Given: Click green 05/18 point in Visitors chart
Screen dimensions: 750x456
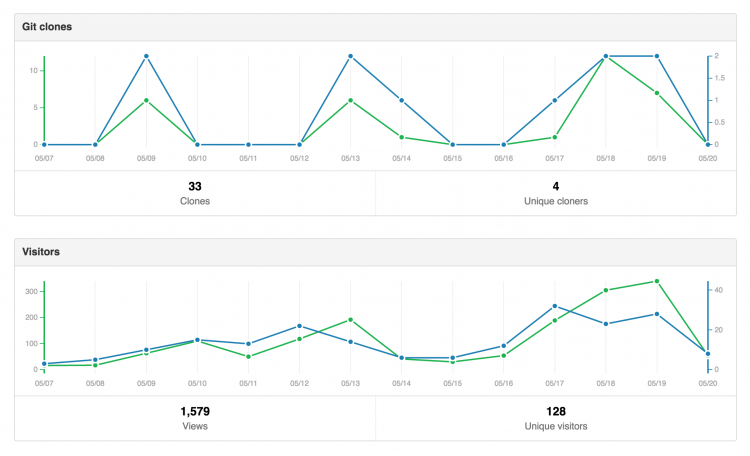Looking at the screenshot, I should [606, 290].
